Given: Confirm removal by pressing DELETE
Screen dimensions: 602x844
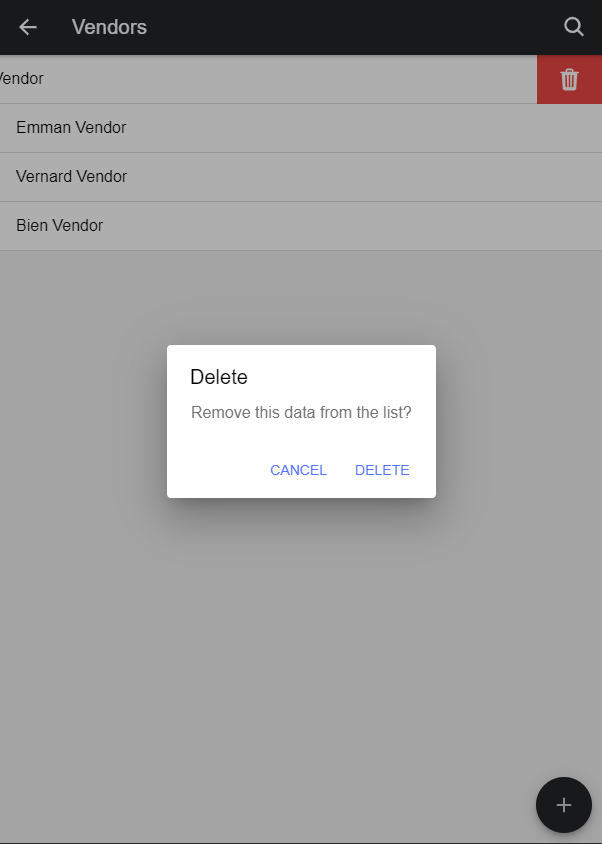Looking at the screenshot, I should (x=382, y=470).
